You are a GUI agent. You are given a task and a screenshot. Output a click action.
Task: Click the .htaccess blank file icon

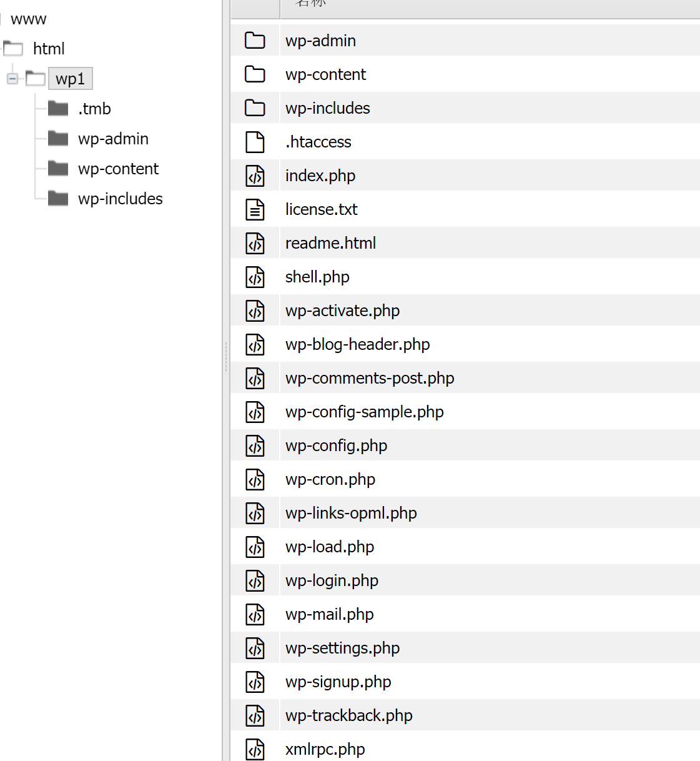[255, 142]
